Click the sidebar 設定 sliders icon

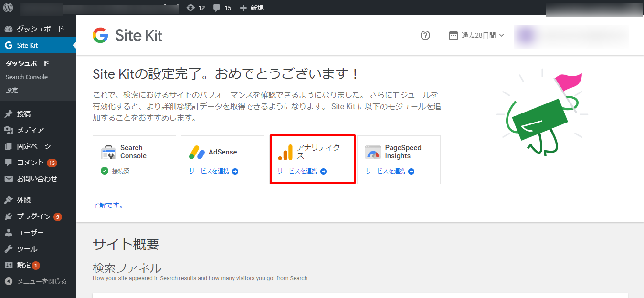[x=9, y=265]
